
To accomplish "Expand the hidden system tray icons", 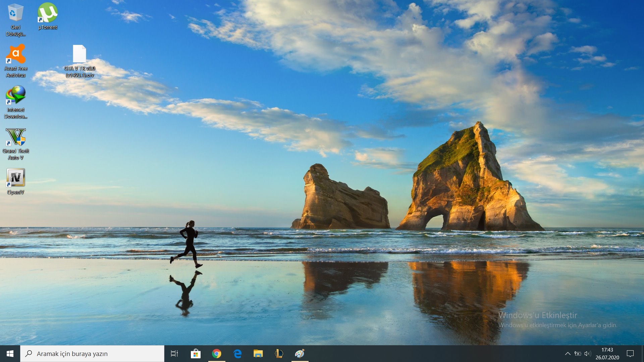I will click(x=568, y=354).
